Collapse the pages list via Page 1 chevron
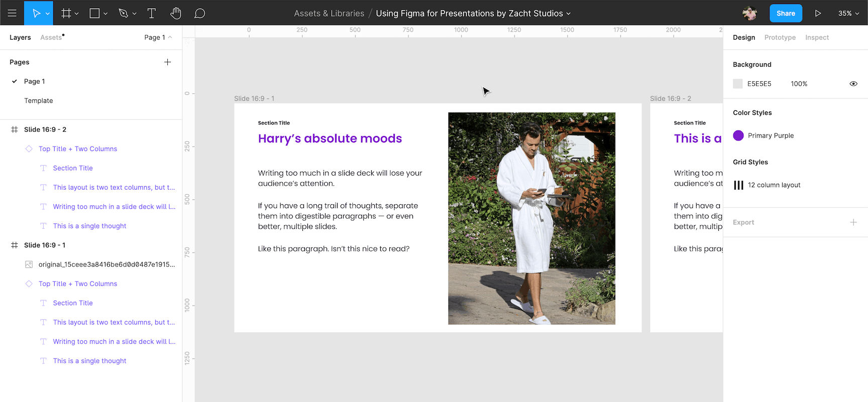This screenshot has height=402, width=868. click(170, 37)
